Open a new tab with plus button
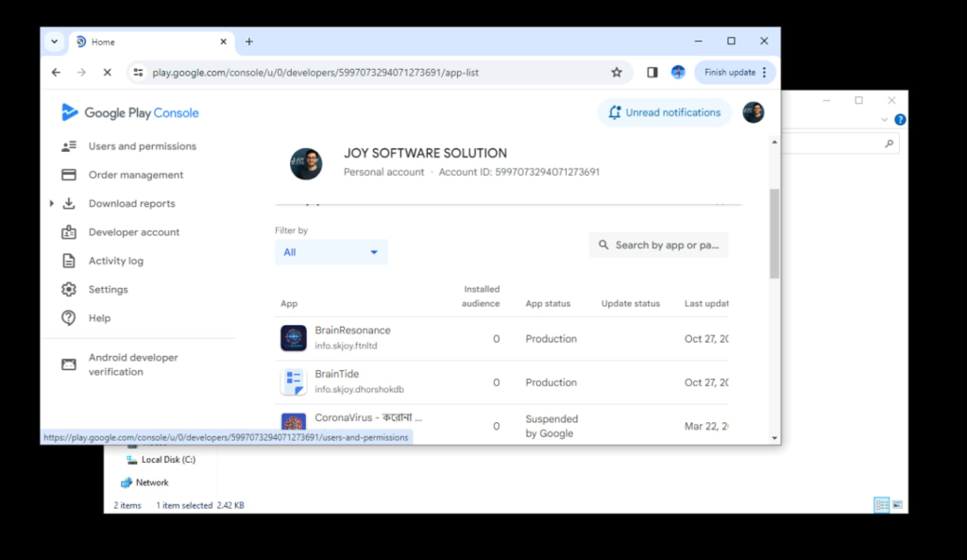The height and width of the screenshot is (560, 967). [249, 42]
